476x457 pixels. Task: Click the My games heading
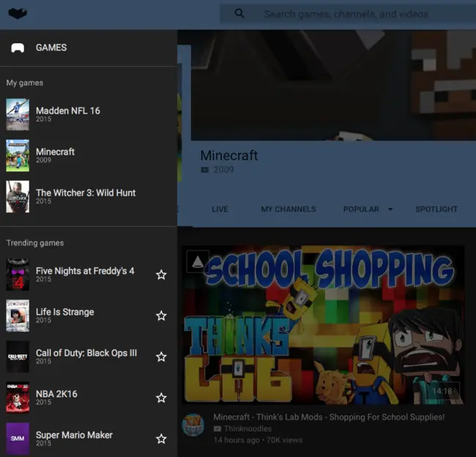[x=25, y=83]
